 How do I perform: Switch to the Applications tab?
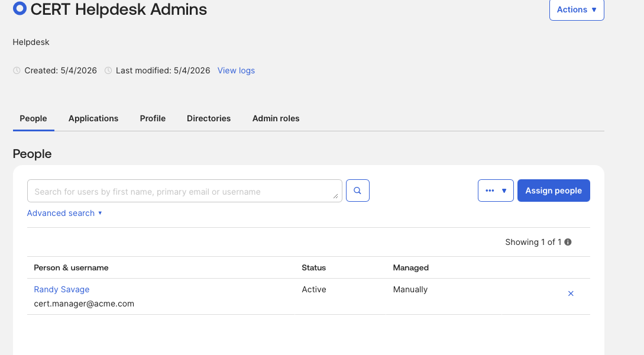93,118
